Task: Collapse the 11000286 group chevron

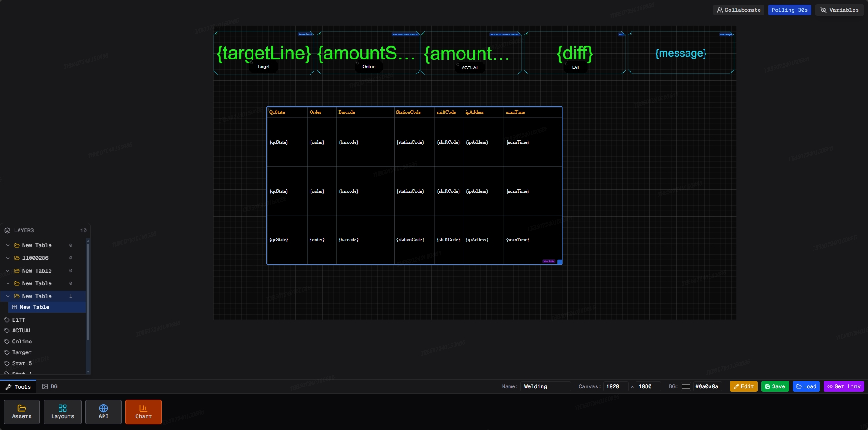Action: coord(8,258)
